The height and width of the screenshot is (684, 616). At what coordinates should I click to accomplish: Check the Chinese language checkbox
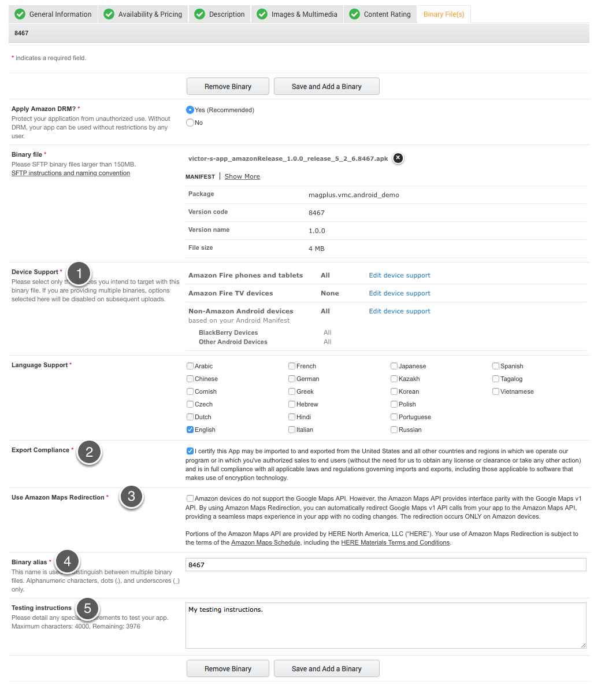(190, 379)
